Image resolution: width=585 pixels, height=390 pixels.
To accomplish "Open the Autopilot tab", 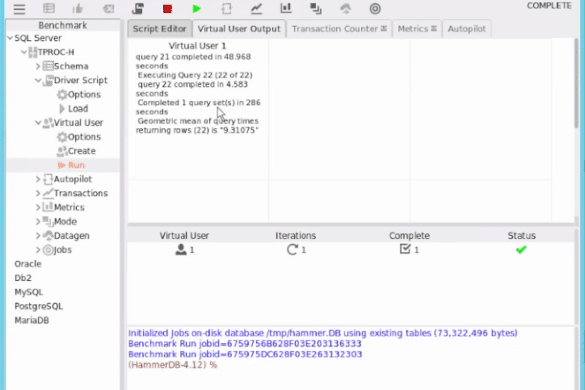I will tap(466, 29).
